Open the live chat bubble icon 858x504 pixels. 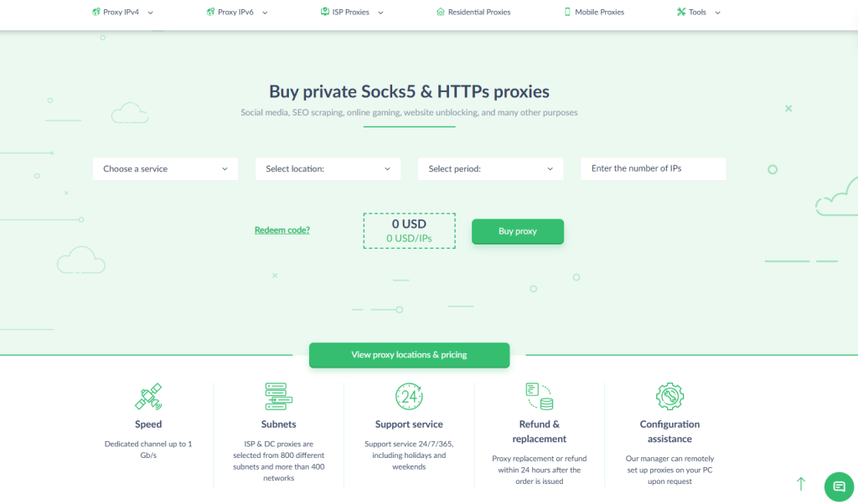coord(839,486)
